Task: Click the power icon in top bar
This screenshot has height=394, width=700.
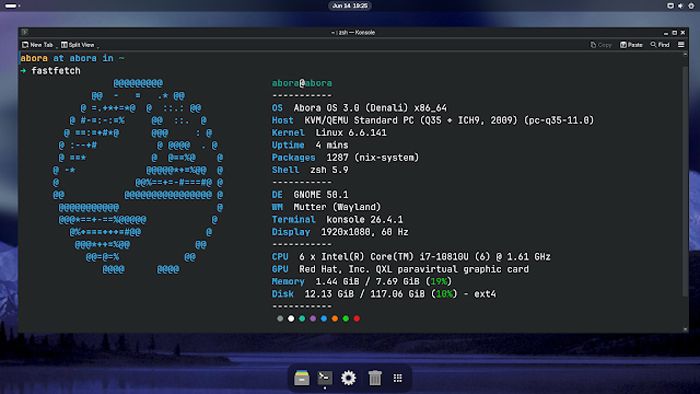Action: [691, 6]
